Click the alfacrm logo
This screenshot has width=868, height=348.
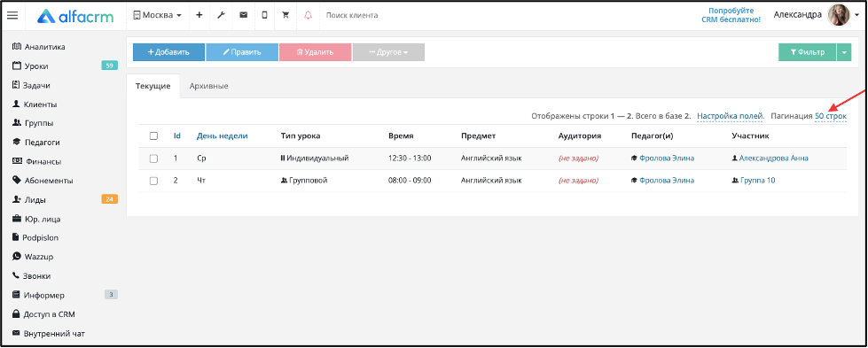pos(75,17)
